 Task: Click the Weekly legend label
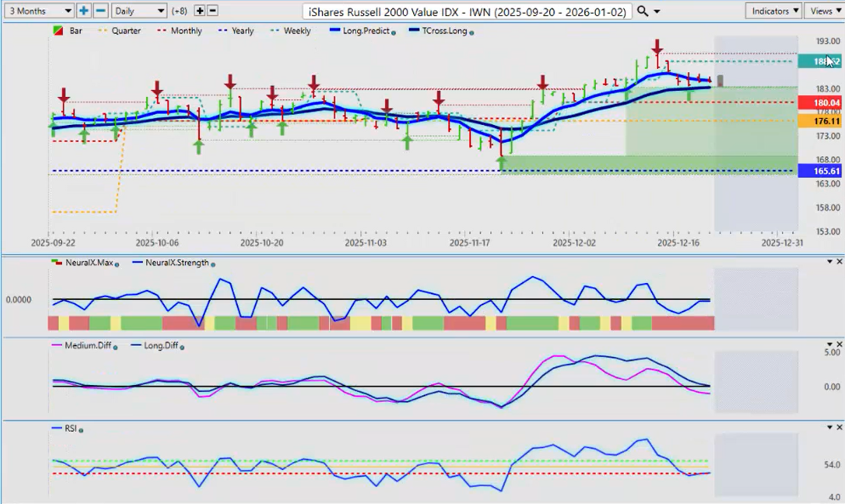[296, 31]
